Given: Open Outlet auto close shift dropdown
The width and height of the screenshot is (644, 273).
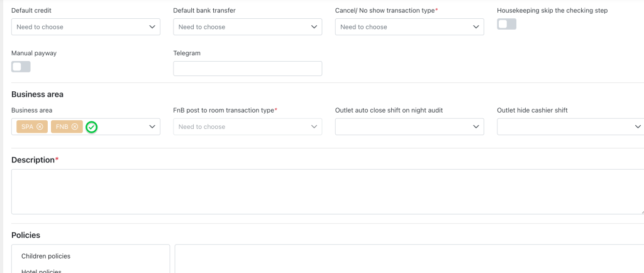Looking at the screenshot, I should [409, 127].
